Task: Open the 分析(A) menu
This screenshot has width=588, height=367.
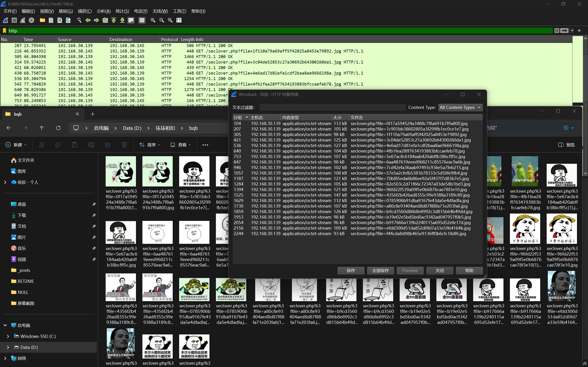Action: [104, 11]
